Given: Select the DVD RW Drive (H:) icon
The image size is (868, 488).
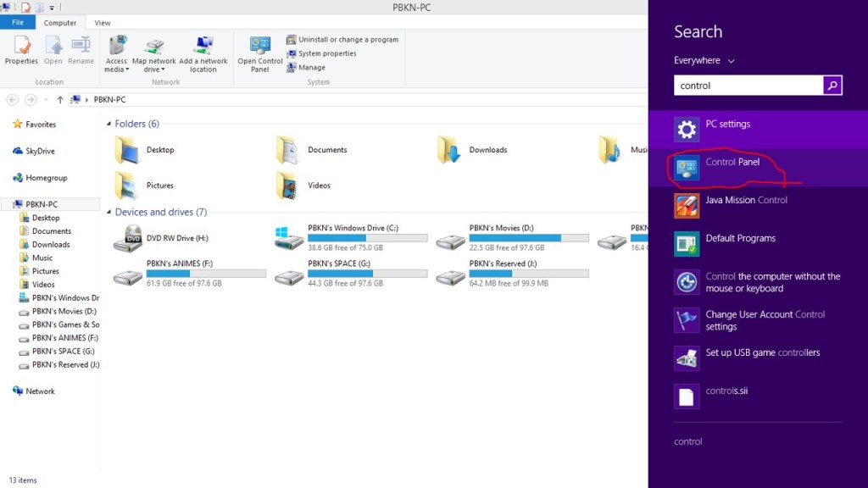Looking at the screenshot, I should [128, 238].
